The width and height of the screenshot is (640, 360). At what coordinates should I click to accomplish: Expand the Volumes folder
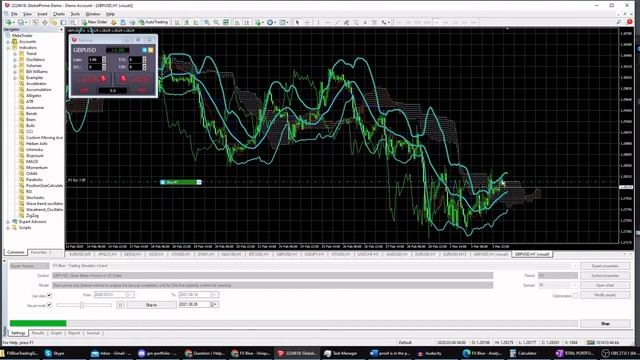(x=15, y=66)
